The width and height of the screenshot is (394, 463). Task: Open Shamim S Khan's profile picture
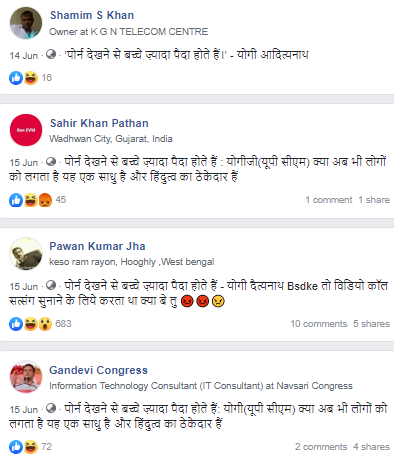(x=26, y=23)
